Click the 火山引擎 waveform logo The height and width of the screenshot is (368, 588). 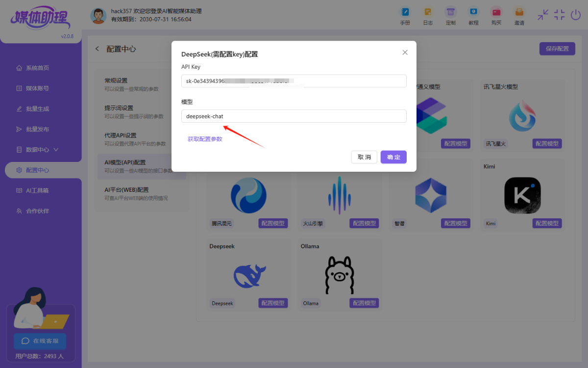click(340, 195)
